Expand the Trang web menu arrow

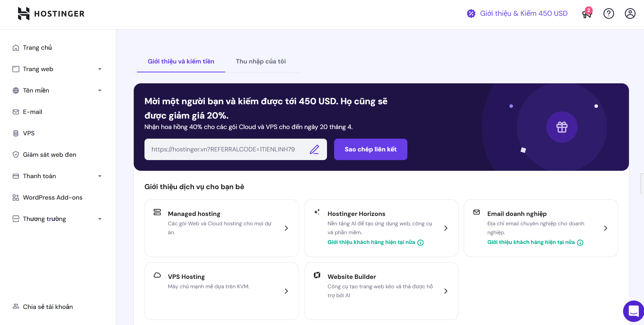click(100, 69)
